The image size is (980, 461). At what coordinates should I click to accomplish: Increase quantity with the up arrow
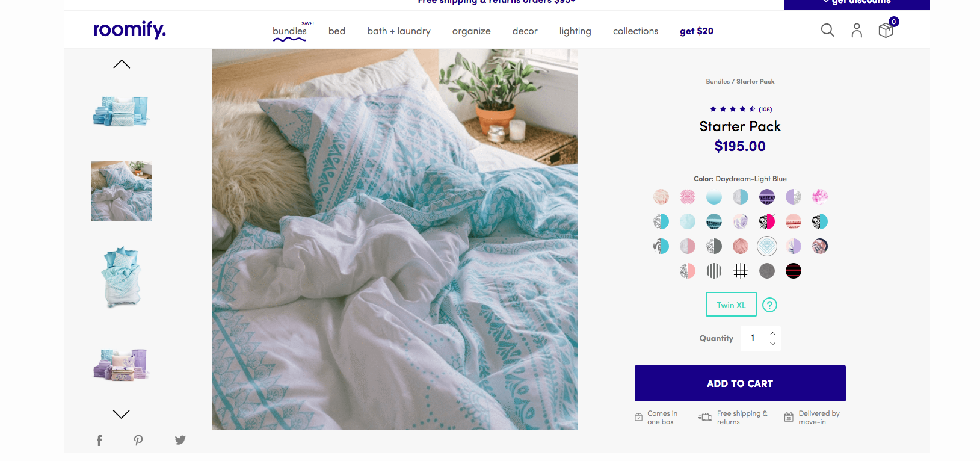click(773, 333)
